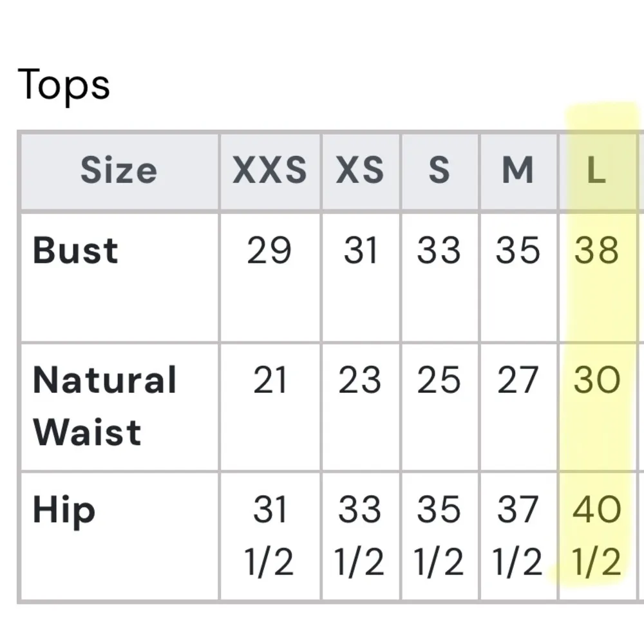
Task: Click the XS hip measurement 33 1/2
Action: (361, 536)
